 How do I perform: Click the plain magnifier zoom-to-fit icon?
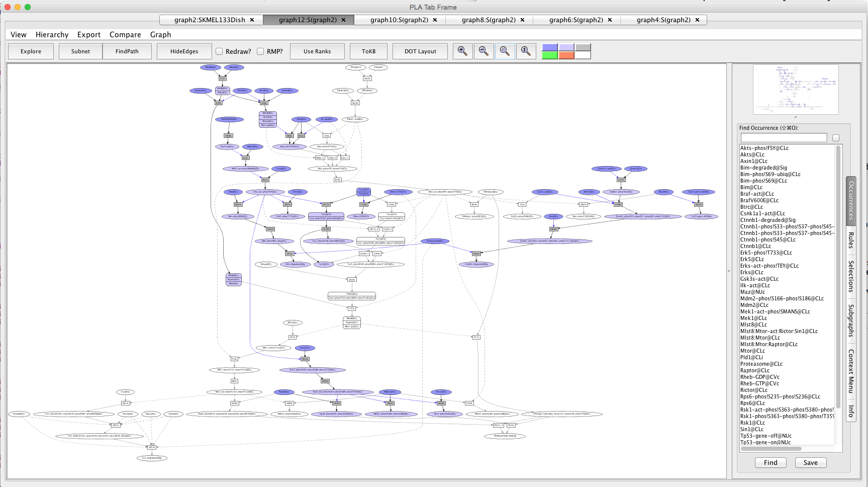tap(505, 51)
